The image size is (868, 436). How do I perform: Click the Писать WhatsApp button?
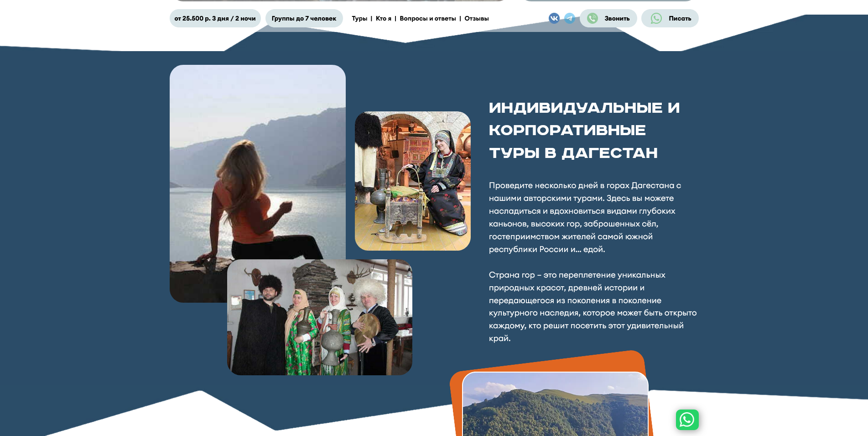pyautogui.click(x=670, y=18)
